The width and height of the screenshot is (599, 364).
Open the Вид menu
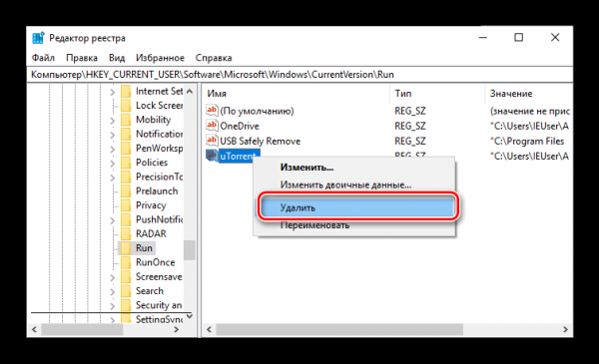[x=117, y=58]
